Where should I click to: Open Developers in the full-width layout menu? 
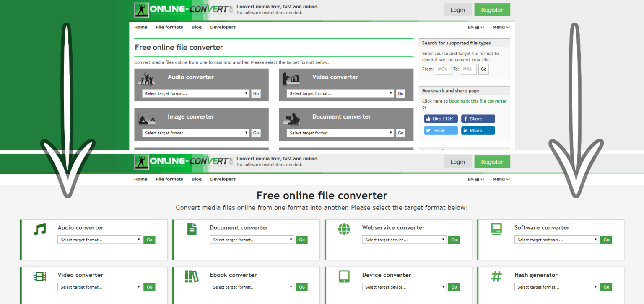click(223, 179)
